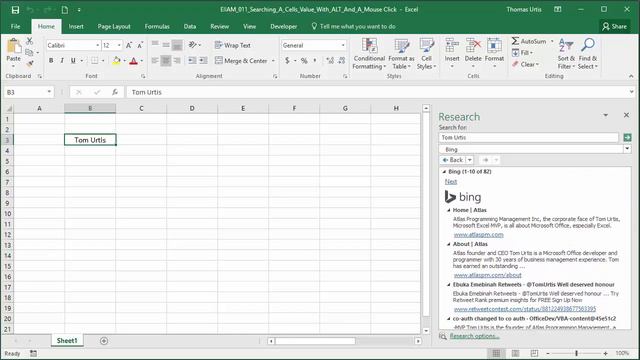The width and height of the screenshot is (640, 360).
Task: Click the Paste clipboard icon
Action: point(13,46)
